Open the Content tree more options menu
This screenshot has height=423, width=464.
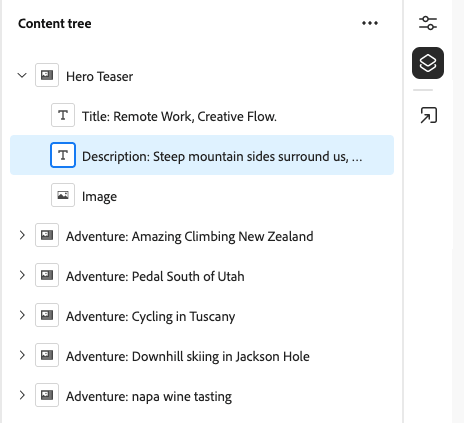[370, 23]
